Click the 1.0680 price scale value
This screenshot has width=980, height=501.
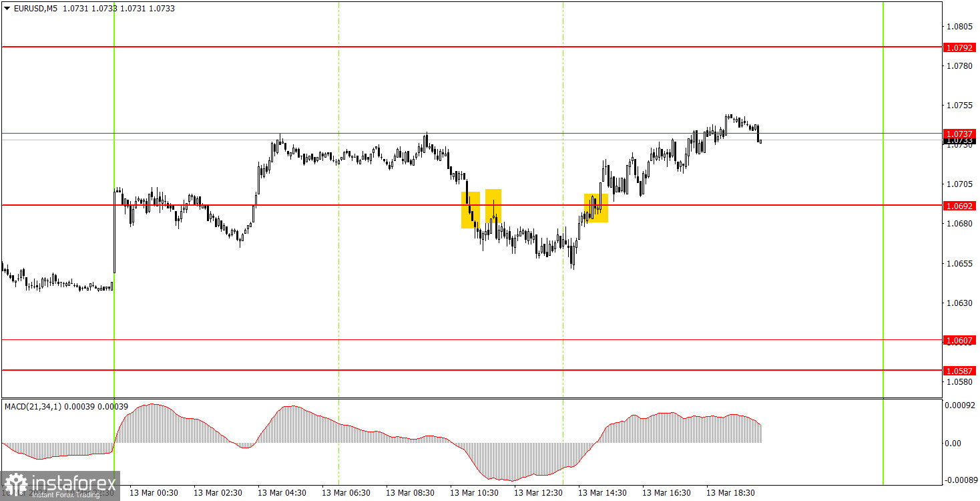click(x=959, y=224)
